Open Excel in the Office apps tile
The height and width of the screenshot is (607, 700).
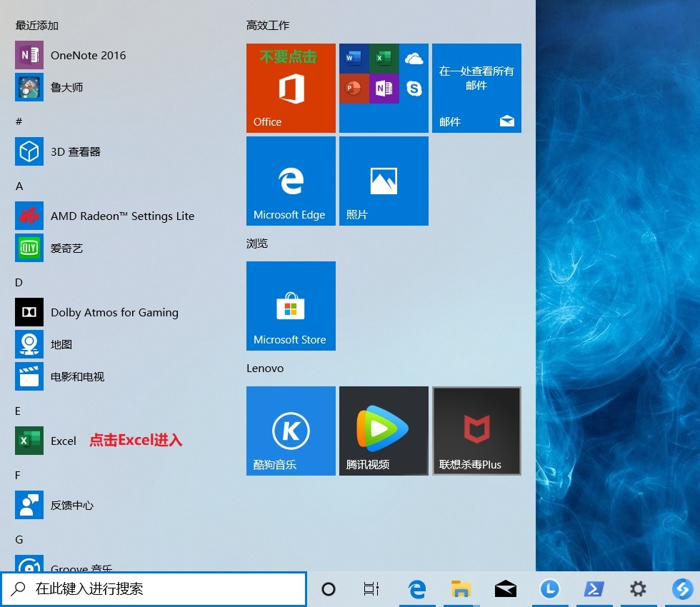384,58
